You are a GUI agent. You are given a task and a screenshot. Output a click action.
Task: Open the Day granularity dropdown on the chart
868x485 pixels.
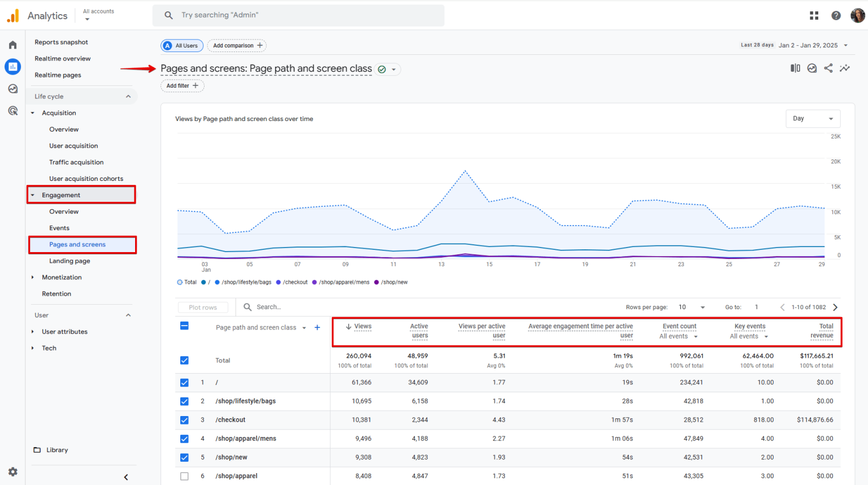tap(813, 118)
